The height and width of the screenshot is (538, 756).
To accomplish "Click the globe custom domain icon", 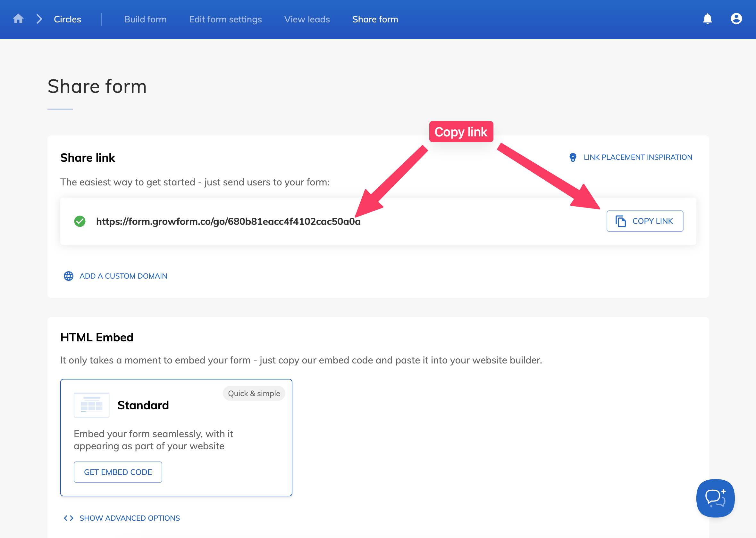I will 69,276.
